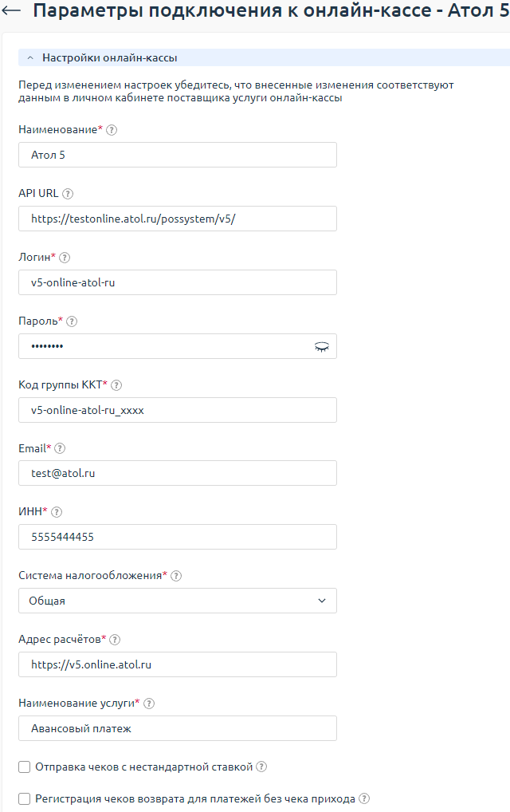Click help icon beside Код группы ККТ
Viewport: 510px width, 812px height.
click(116, 385)
